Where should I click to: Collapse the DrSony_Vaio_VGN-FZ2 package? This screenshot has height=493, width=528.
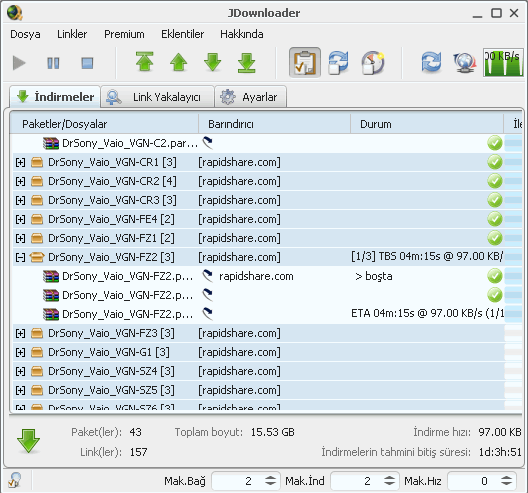point(20,258)
